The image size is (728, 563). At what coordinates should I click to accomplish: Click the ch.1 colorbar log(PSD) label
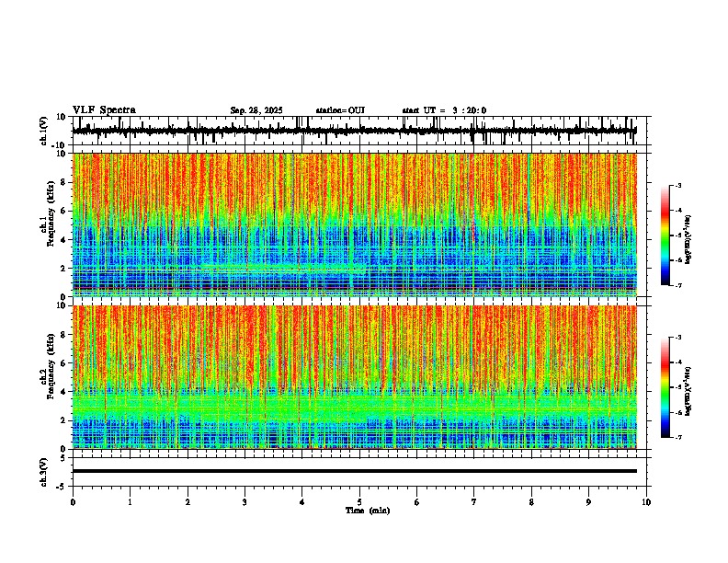688,240
